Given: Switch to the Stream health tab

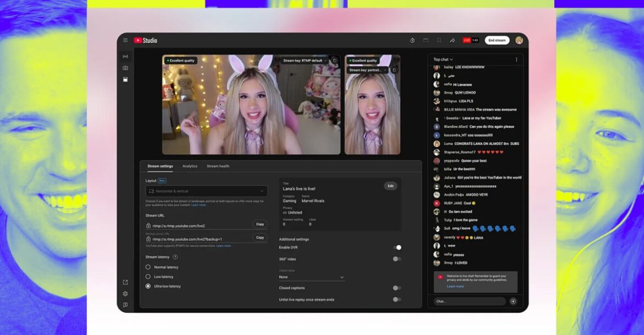Looking at the screenshot, I should 217,166.
